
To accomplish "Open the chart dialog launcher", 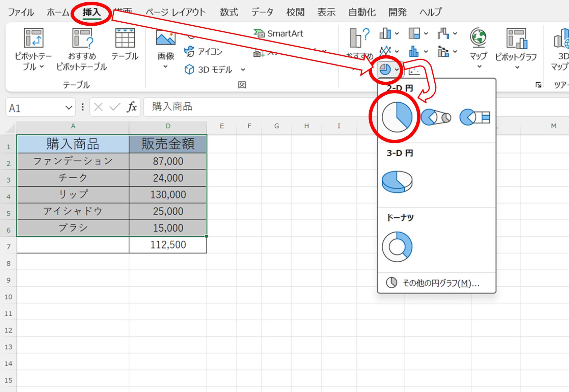I will click(538, 85).
